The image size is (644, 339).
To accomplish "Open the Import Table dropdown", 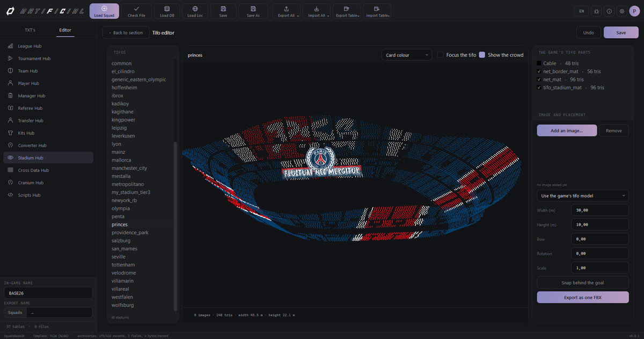I will pyautogui.click(x=377, y=11).
